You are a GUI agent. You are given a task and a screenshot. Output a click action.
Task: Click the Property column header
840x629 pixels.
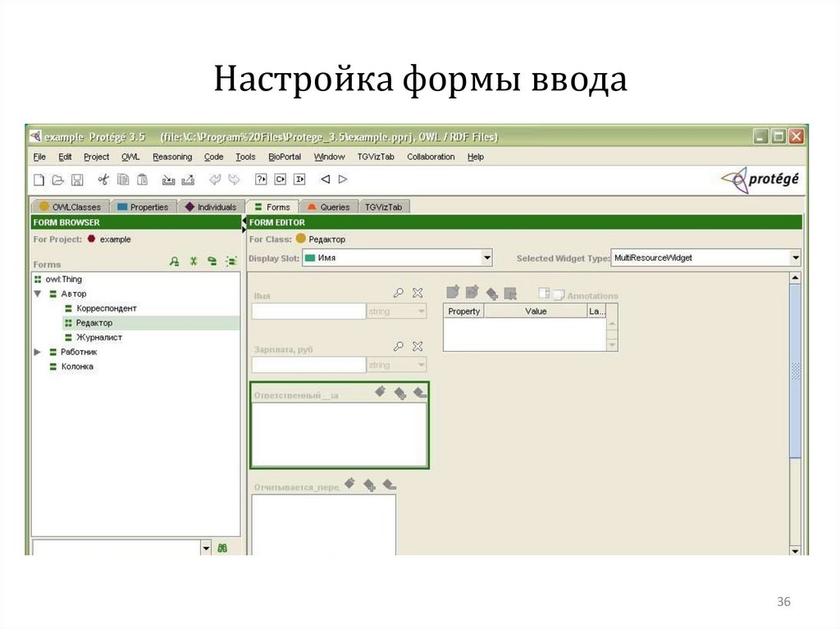[464, 312]
